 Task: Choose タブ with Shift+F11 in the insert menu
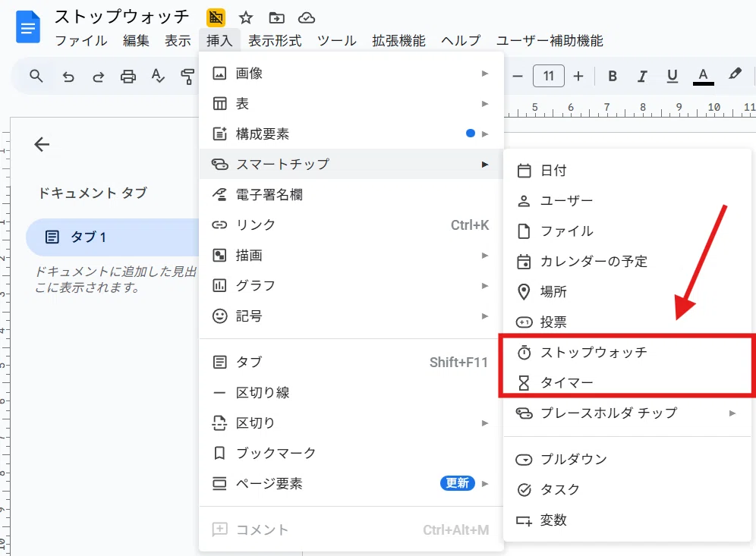pos(351,362)
